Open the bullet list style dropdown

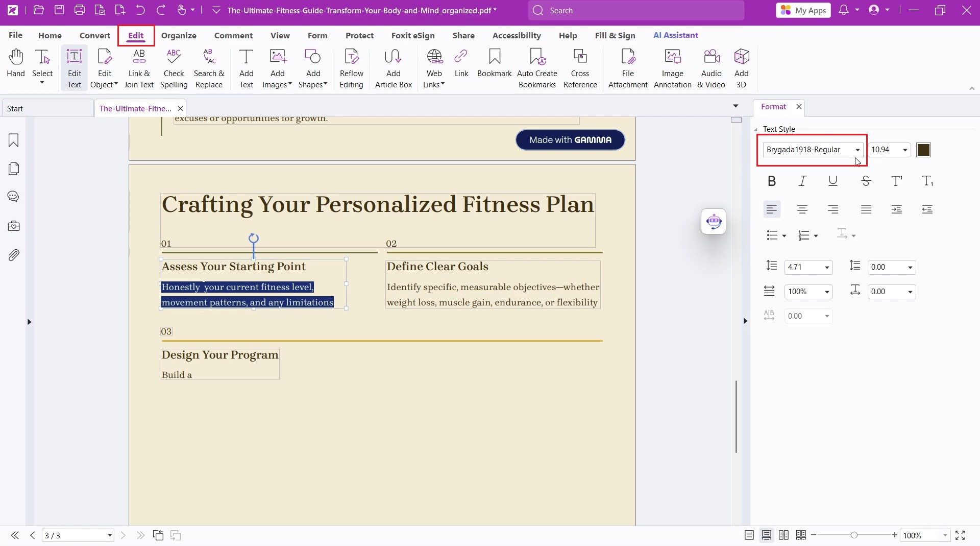(784, 235)
